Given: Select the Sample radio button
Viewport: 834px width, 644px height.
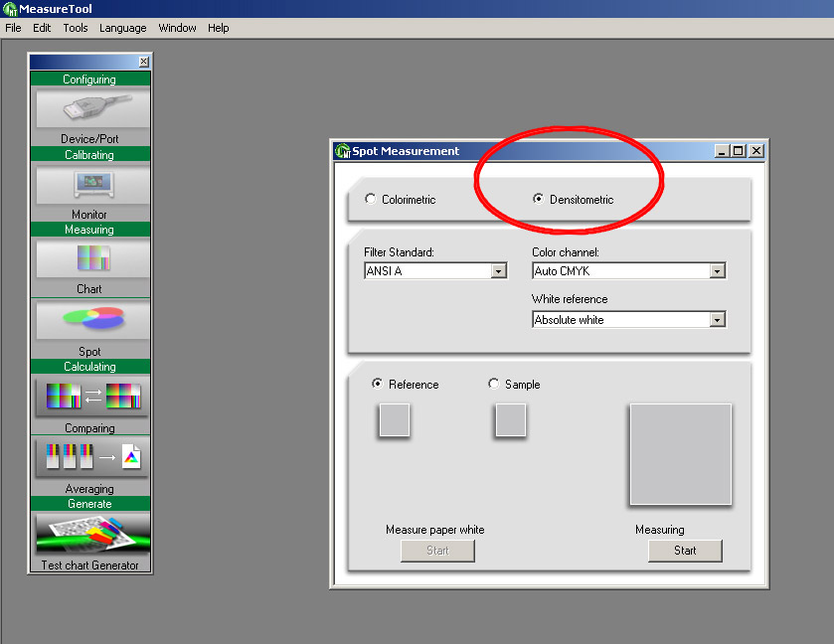Looking at the screenshot, I should point(494,384).
